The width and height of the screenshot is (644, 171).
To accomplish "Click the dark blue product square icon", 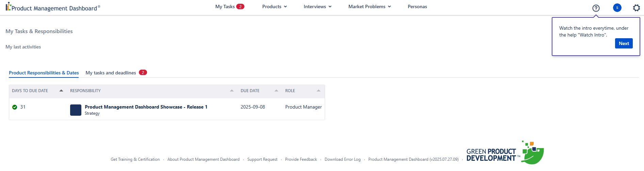I will [76, 110].
